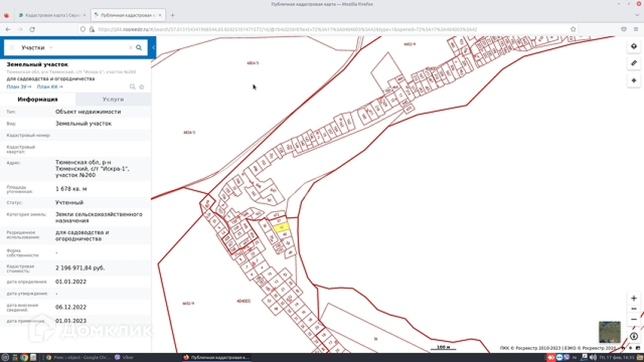Add the parcel to favorites with the star
This screenshot has height=362, width=644.
[141, 87]
